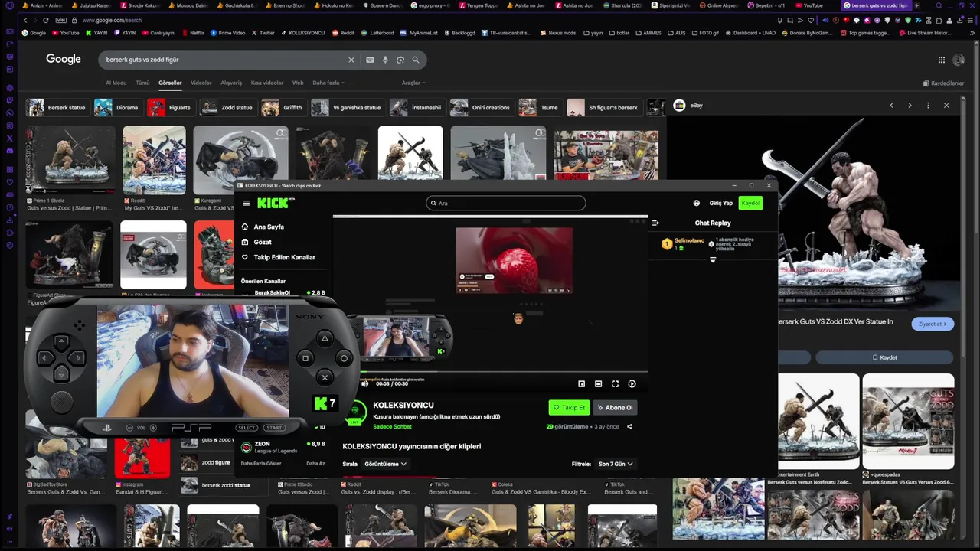Open the Prime 1 Studio Guts versus Zodd thumbnail
Image resolution: width=980 pixels, height=551 pixels.
70,160
